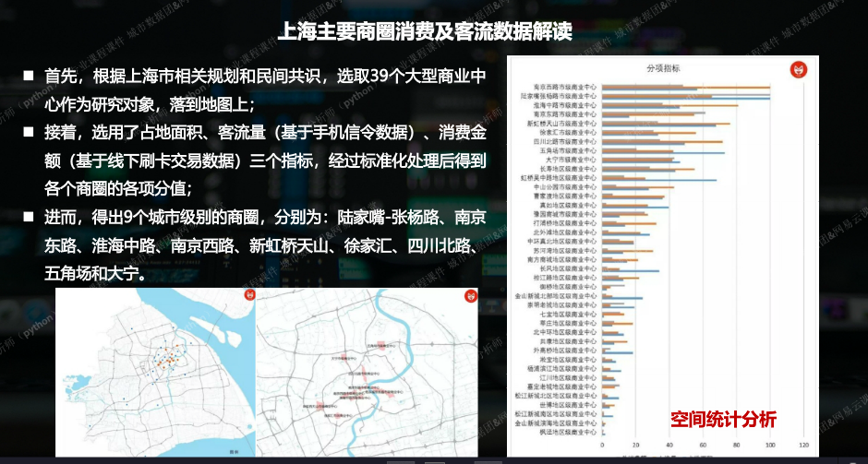Click the label 四川北路市级商业中心
Screen dimensions: 868x464
coord(564,141)
